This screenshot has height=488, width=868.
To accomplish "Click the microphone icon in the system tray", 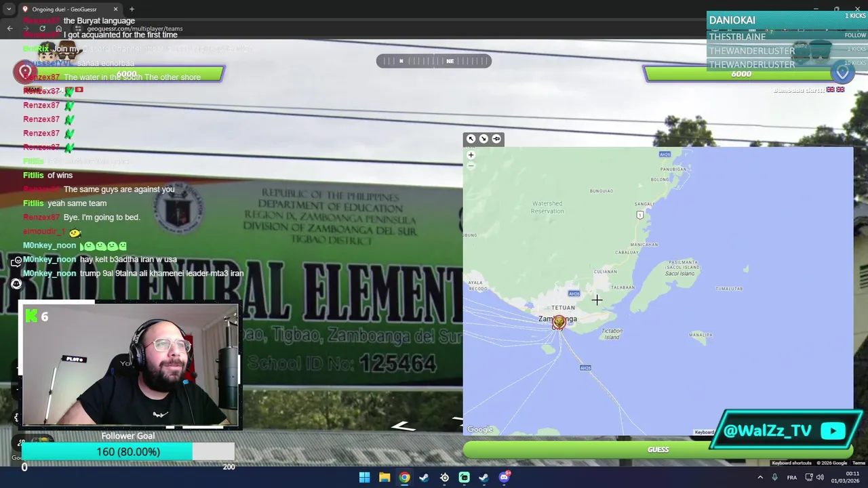I will [x=774, y=477].
